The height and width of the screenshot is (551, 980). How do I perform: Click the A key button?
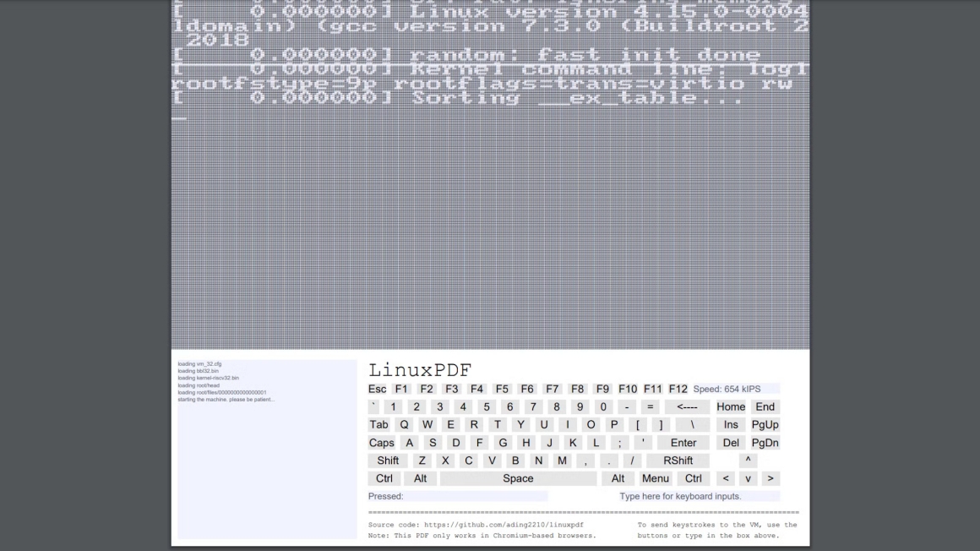pyautogui.click(x=410, y=443)
